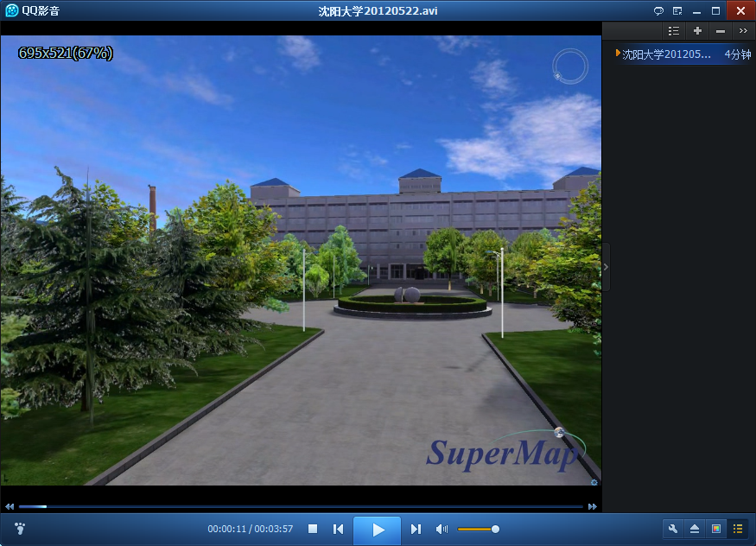
Task: Click the 4分钟 duration label
Action: pos(738,54)
